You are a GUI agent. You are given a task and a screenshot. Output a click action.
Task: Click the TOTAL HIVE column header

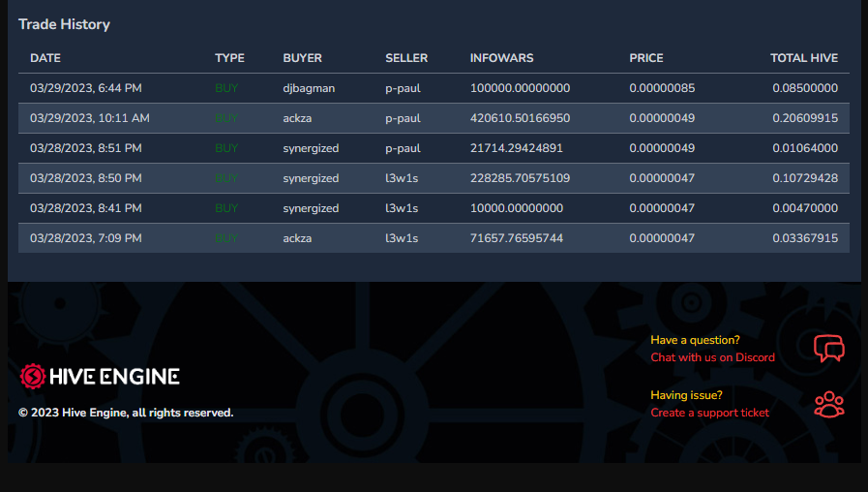point(804,58)
